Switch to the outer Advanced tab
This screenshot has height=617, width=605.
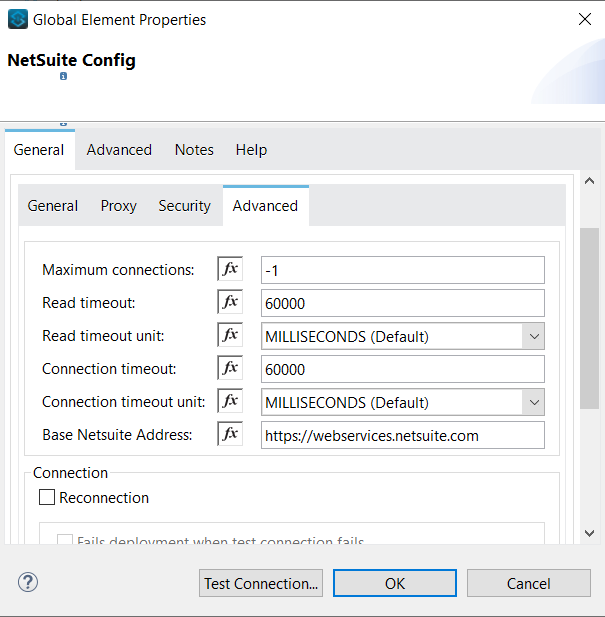click(119, 150)
